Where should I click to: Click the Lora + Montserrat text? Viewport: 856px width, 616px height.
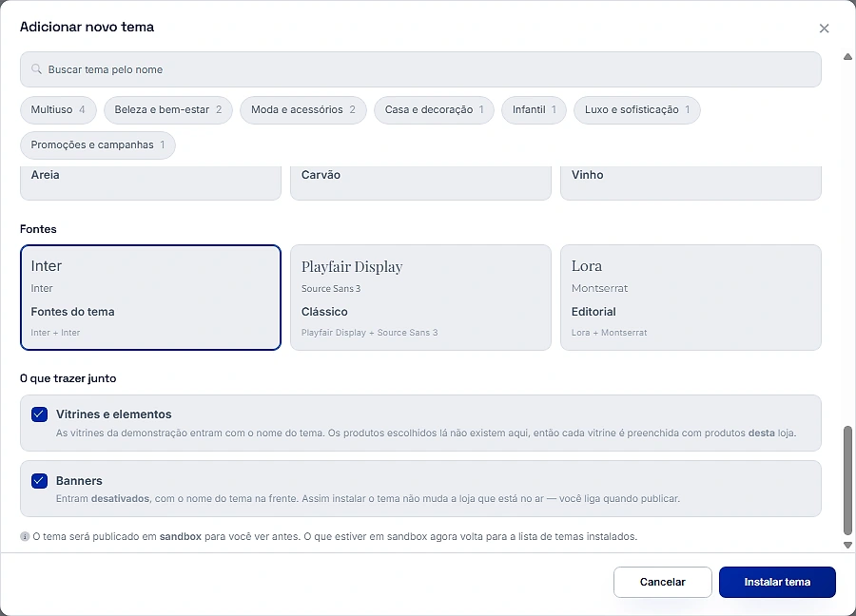(610, 333)
